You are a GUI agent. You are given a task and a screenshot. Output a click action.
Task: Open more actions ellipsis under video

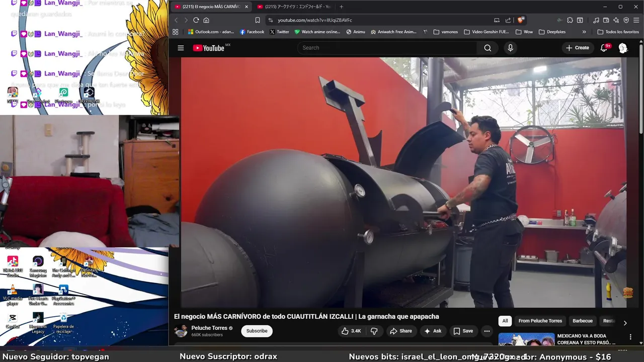487,331
